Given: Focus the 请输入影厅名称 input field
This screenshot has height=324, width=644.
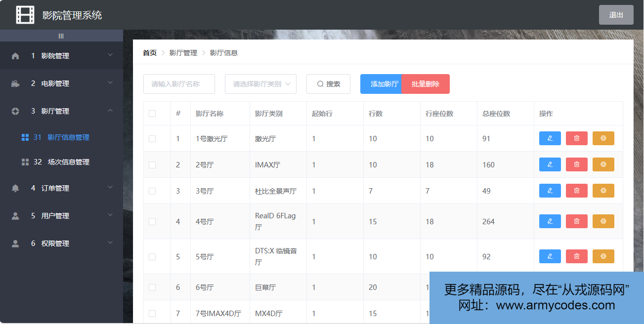Looking at the screenshot, I should click(179, 84).
